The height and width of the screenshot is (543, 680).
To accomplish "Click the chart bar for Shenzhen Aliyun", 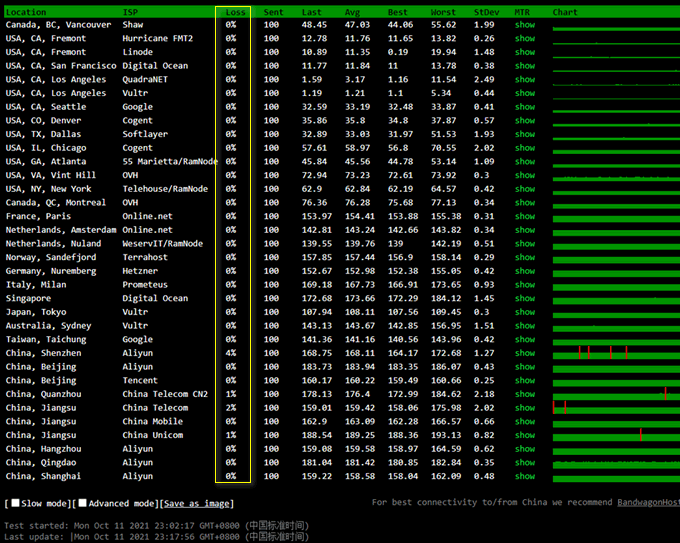I will tap(612, 353).
